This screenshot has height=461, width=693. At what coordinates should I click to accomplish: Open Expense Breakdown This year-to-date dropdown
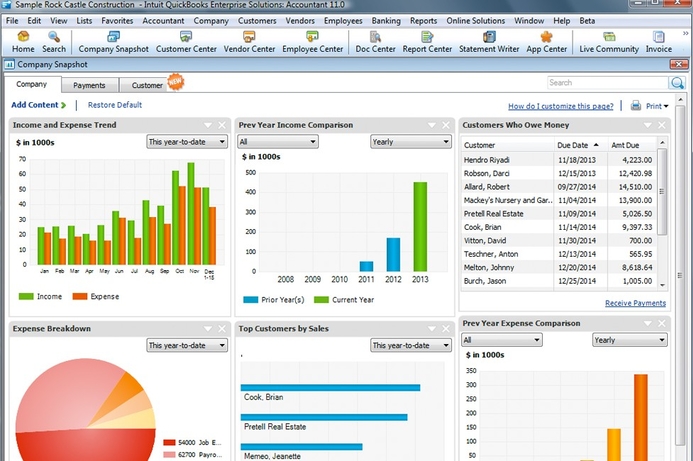coord(187,345)
